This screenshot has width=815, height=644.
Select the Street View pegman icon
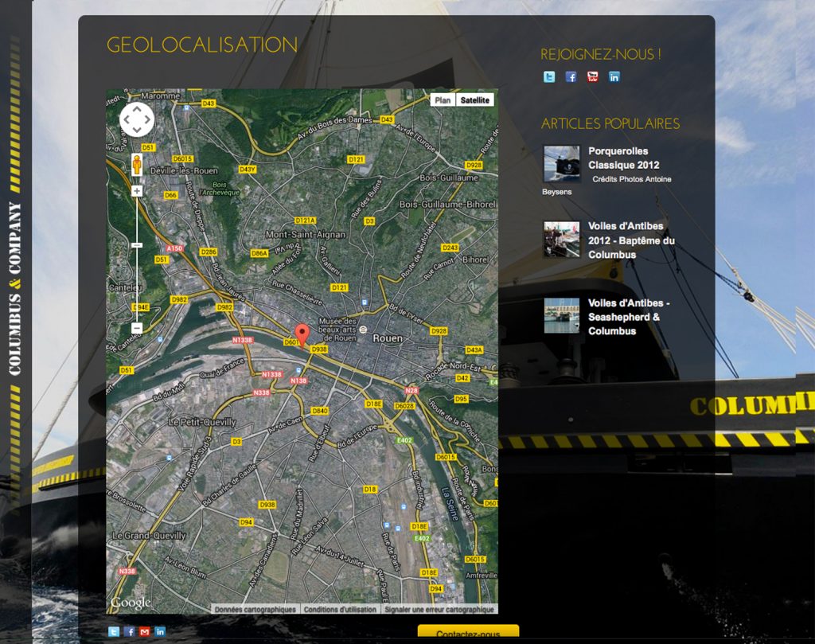pos(137,165)
